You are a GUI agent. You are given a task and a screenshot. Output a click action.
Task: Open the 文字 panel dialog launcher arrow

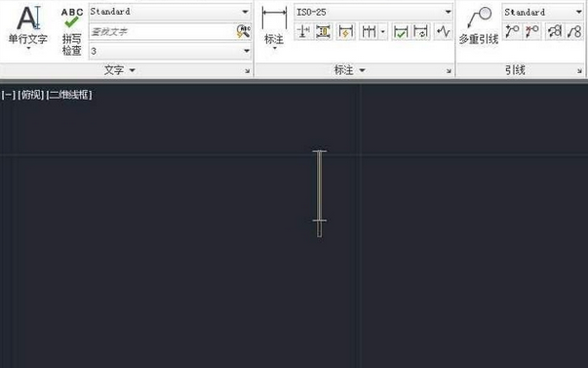247,71
